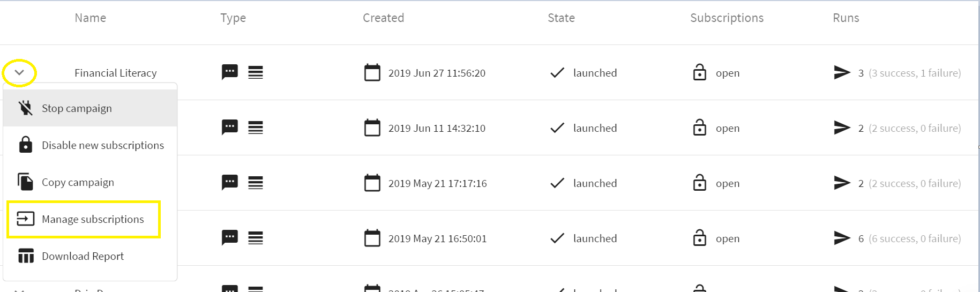Choose Disable new subscriptions option
Viewport: 980px width, 292px height.
coord(102,145)
